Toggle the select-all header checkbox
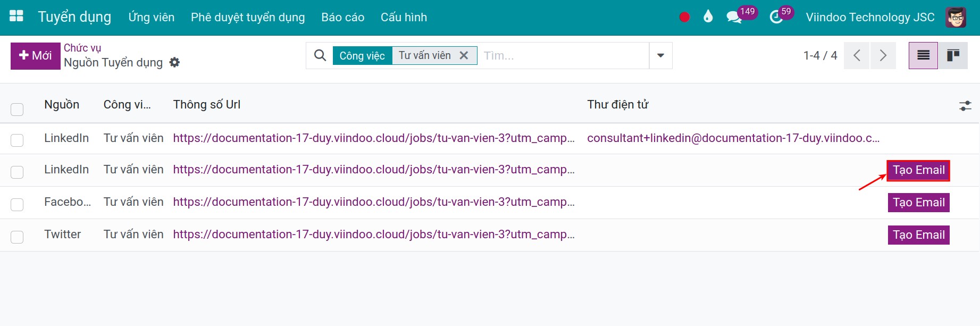The width and height of the screenshot is (980, 326). [17, 109]
